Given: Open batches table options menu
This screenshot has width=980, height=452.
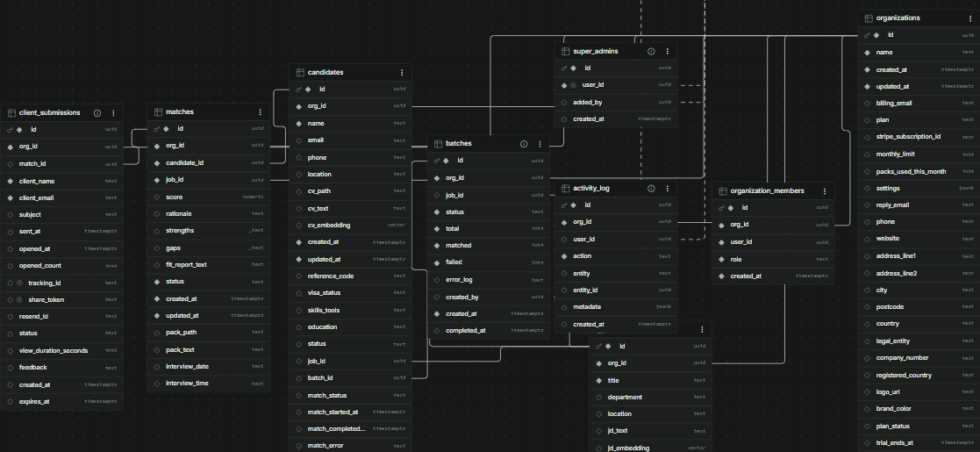Looking at the screenshot, I should click(540, 144).
